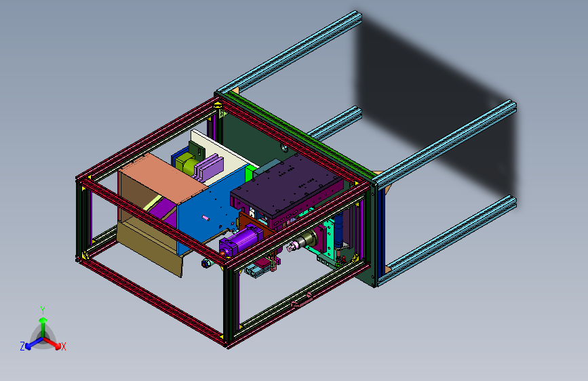
Task: Click the red X axis of the orientation triad
Action: point(54,344)
